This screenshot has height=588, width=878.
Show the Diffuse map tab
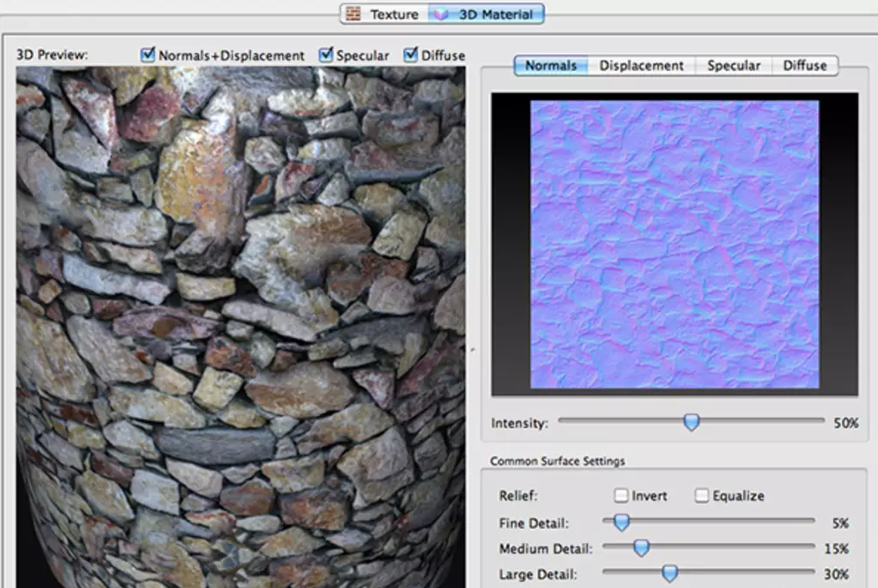(804, 66)
